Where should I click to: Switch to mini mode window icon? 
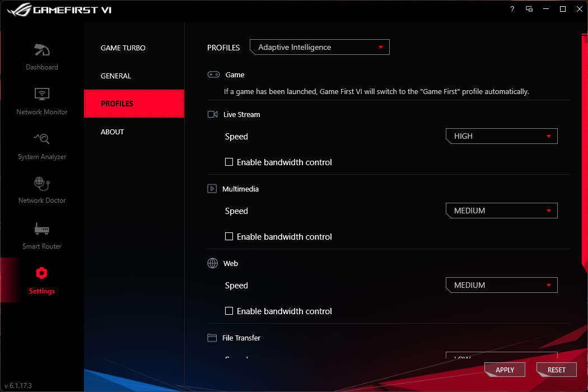pos(529,9)
